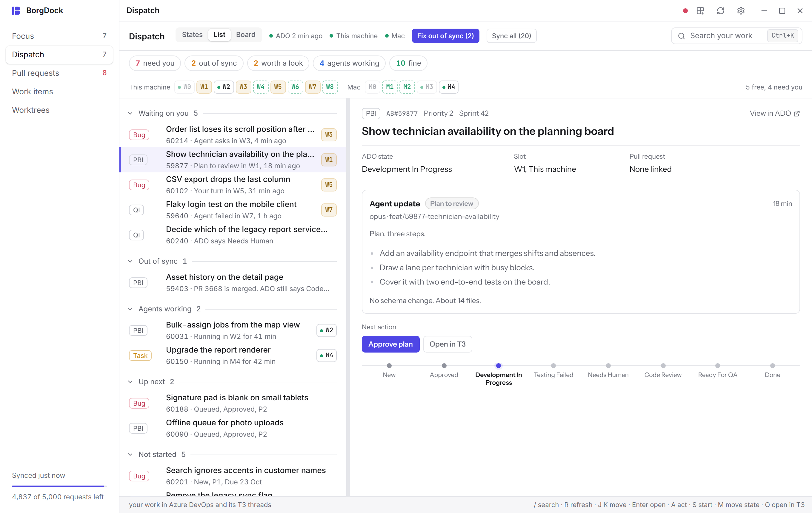812x513 pixels.
Task: Select the W6 slot chip
Action: 296,87
